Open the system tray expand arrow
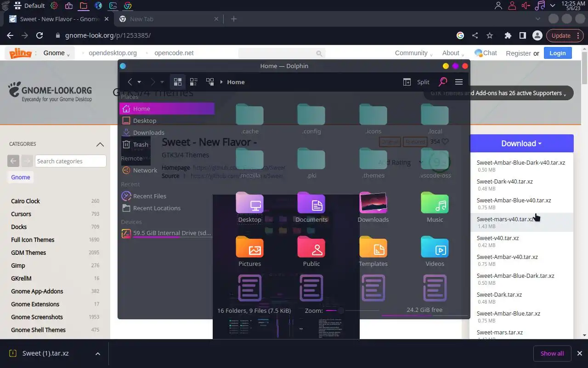This screenshot has height=368, width=588. pyautogui.click(x=552, y=5)
